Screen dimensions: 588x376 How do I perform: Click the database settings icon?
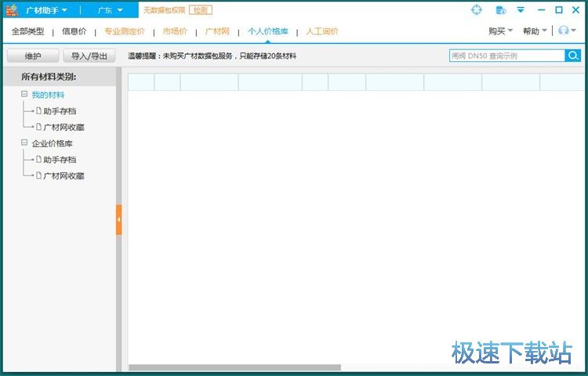[501, 10]
